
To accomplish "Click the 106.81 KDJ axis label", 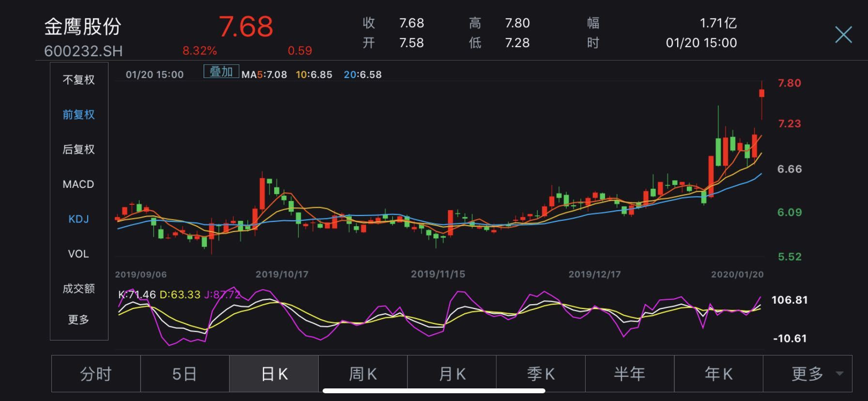I will [790, 300].
